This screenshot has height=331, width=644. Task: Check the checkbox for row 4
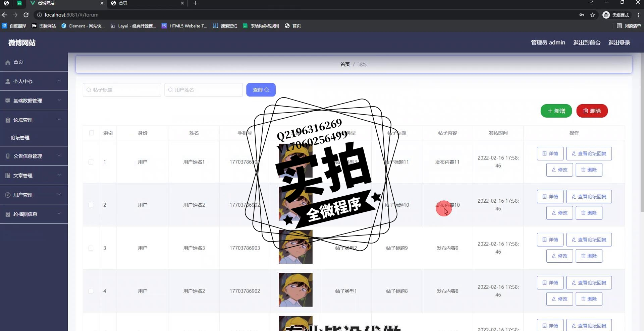pos(91,291)
